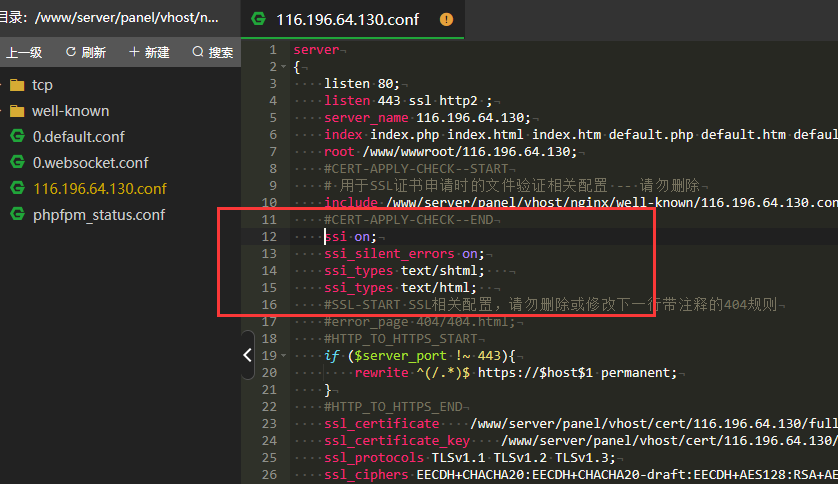Refresh the file list with 刷新
The image size is (838, 484).
point(86,52)
